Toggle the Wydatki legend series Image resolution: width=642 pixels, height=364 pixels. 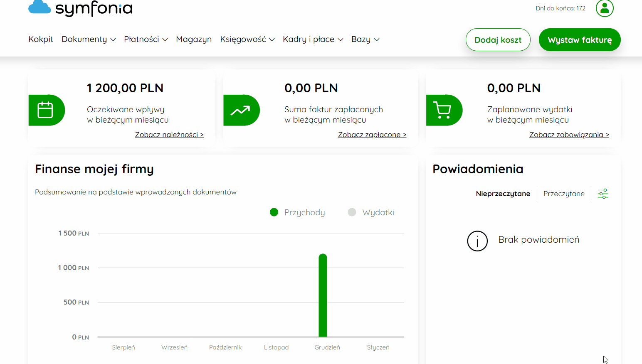[371, 212]
